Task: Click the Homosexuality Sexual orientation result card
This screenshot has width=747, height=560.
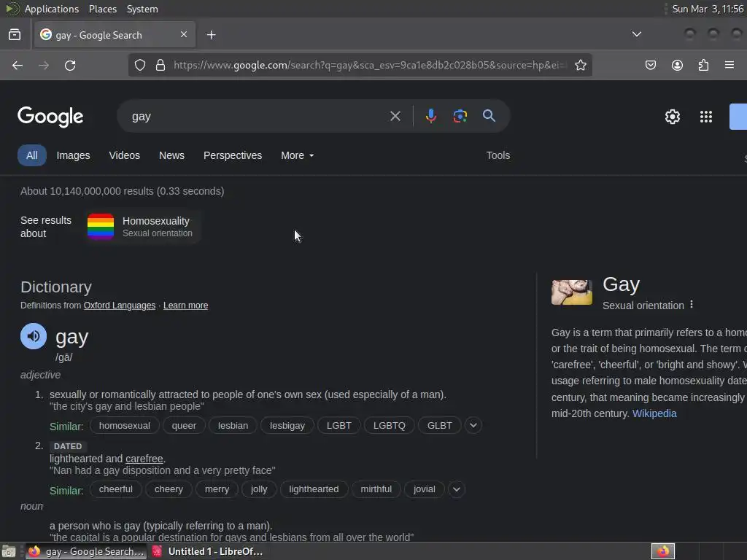Action: pyautogui.click(x=143, y=227)
